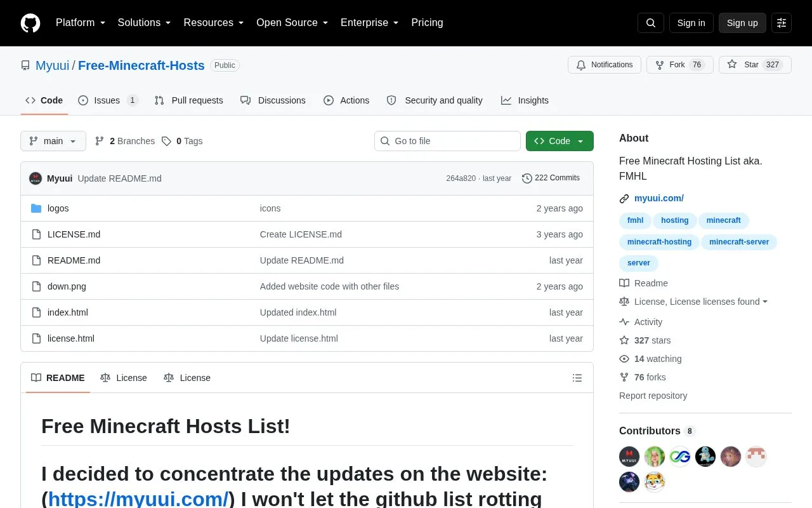812x508 pixels.
Task: Expand the Solutions menu
Action: [144, 23]
